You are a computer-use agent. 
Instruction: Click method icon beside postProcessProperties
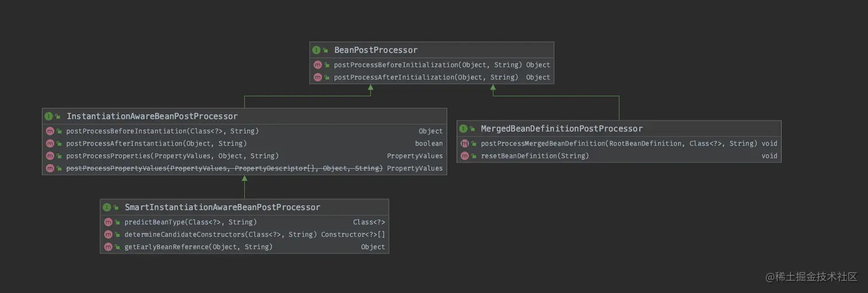[x=50, y=156]
